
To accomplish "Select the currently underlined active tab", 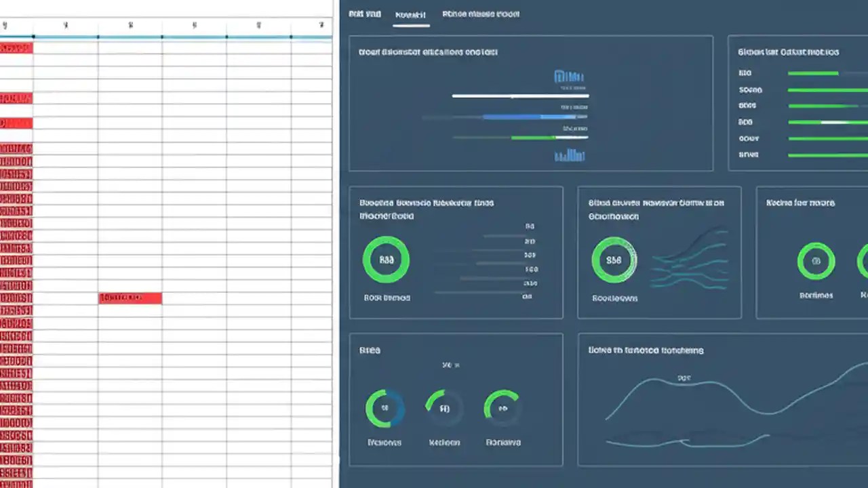I will tap(411, 14).
